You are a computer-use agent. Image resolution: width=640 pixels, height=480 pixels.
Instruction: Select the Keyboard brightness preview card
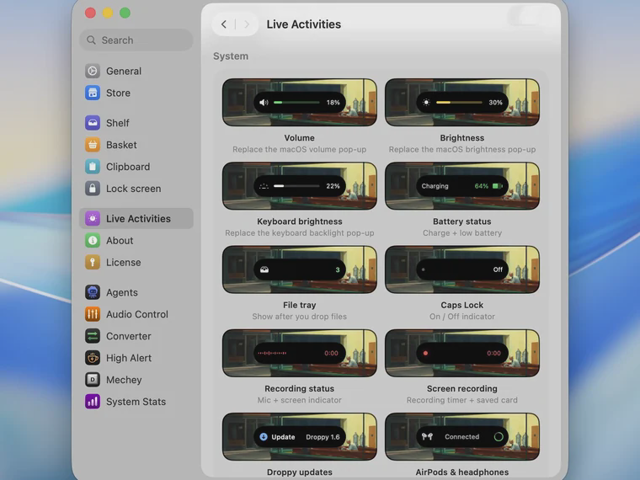(x=300, y=186)
